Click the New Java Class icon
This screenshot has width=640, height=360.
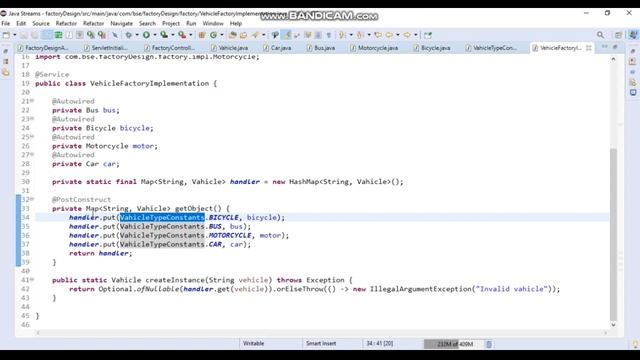tap(213, 35)
